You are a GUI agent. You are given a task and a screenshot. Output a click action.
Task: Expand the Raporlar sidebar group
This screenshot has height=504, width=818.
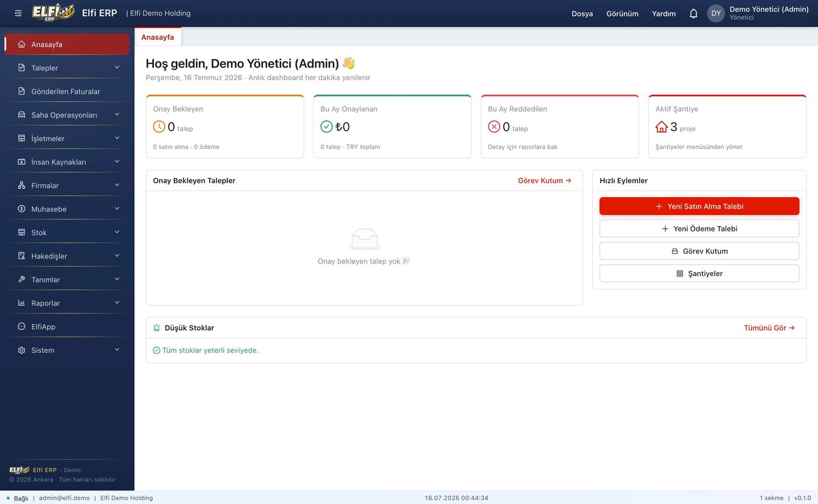tap(67, 303)
